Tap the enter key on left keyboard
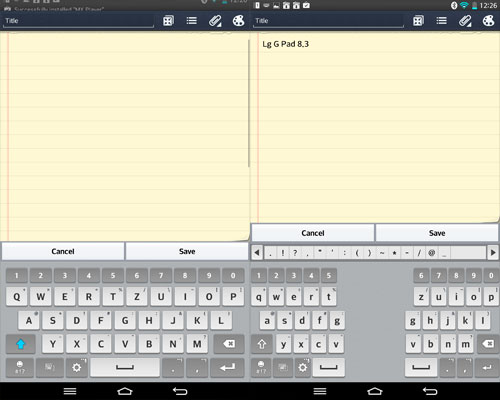500x400 pixels. tap(228, 368)
